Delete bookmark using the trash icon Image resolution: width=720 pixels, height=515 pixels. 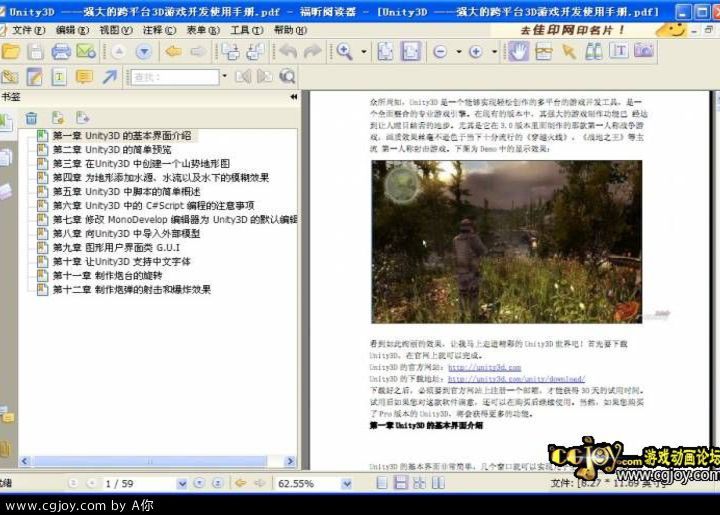31,118
